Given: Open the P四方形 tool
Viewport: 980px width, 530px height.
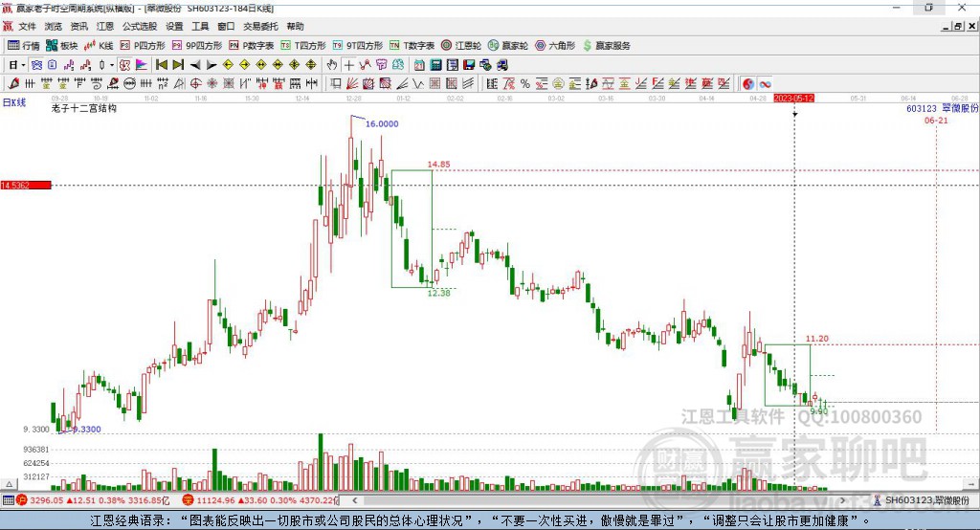Looking at the screenshot, I should (x=143, y=46).
